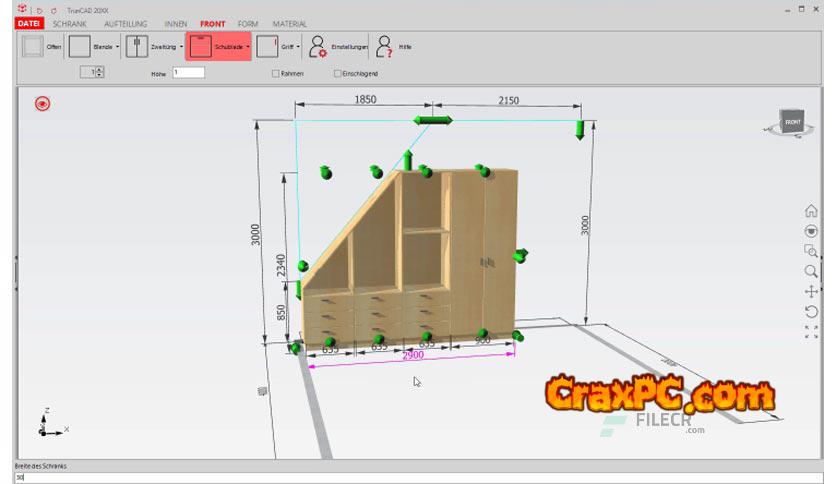
Task: Click the rotate view icon
Action: pyautogui.click(x=811, y=311)
